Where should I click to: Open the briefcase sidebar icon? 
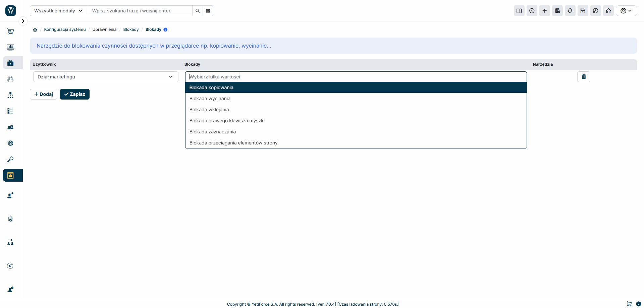click(10, 63)
